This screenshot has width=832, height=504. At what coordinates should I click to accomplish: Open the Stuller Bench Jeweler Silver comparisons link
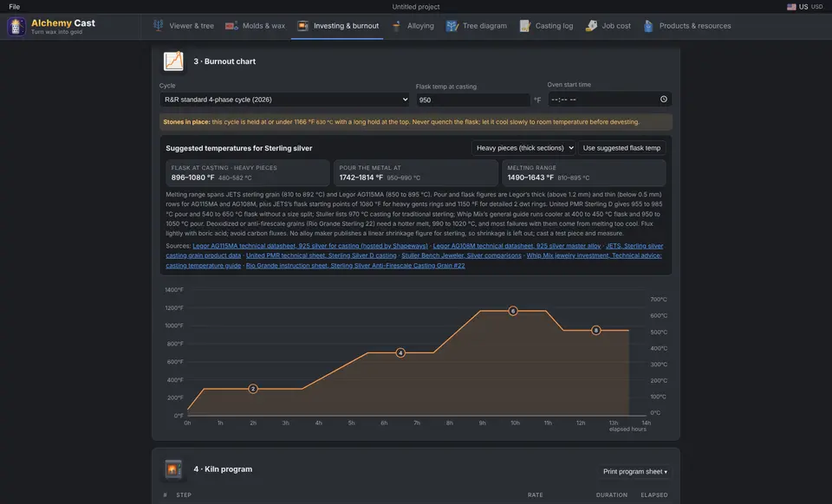461,255
